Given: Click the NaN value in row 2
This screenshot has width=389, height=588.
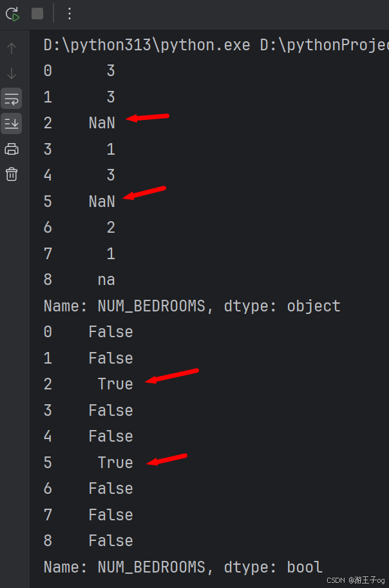Looking at the screenshot, I should click(x=102, y=123).
